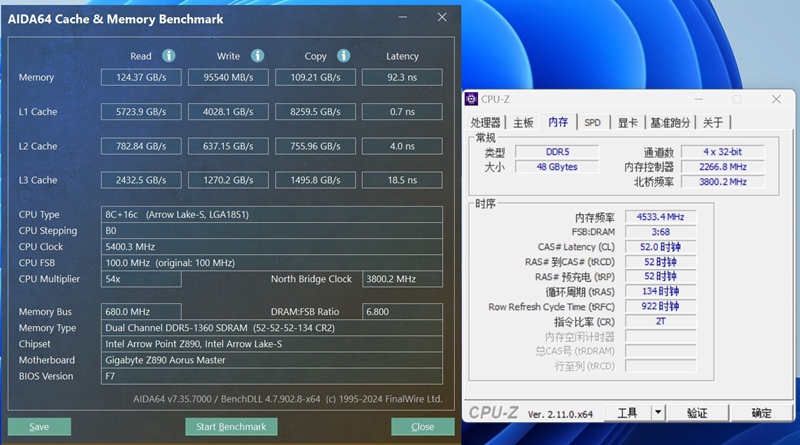This screenshot has height=445, width=800.
Task: Click the info icon next to Copy
Action: pos(343,56)
